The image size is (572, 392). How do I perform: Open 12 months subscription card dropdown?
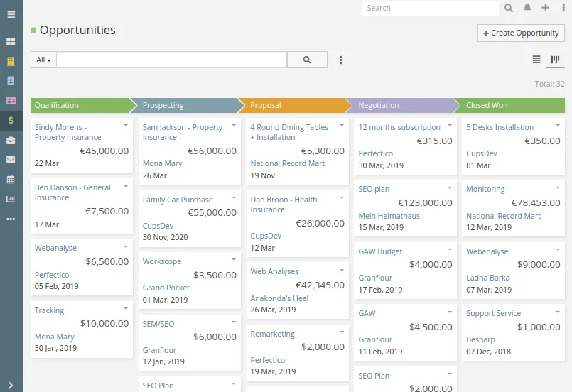point(450,125)
